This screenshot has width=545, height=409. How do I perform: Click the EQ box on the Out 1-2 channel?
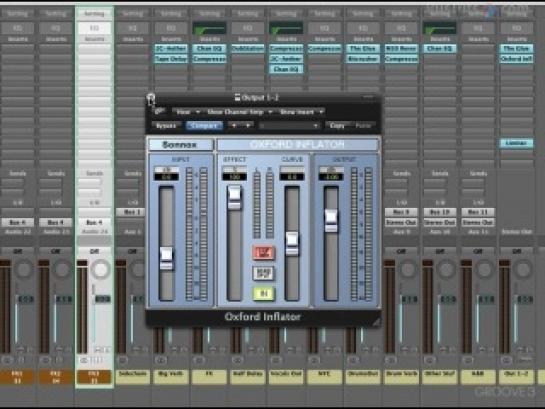(x=516, y=28)
